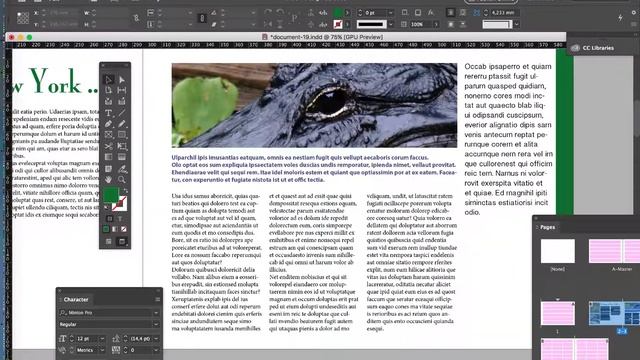Select the Gradient Swatch tool

click(x=109, y=157)
